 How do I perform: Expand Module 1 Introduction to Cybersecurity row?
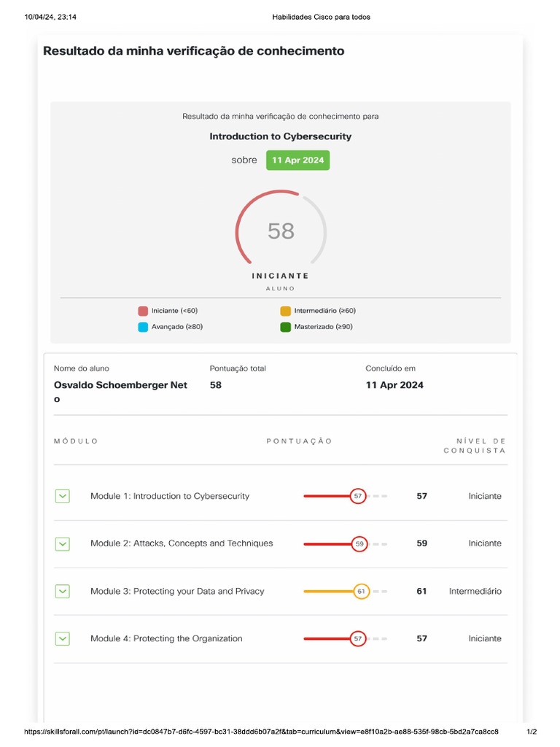click(63, 496)
